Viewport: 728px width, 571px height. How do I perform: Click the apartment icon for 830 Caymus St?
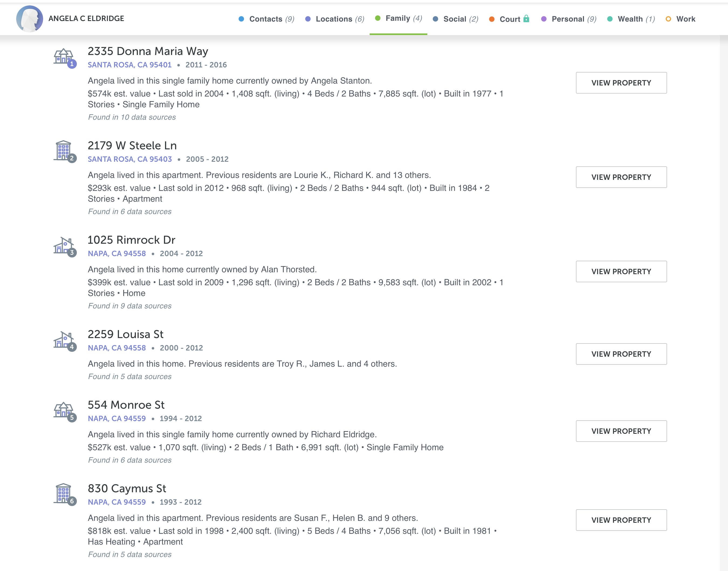pyautogui.click(x=64, y=493)
